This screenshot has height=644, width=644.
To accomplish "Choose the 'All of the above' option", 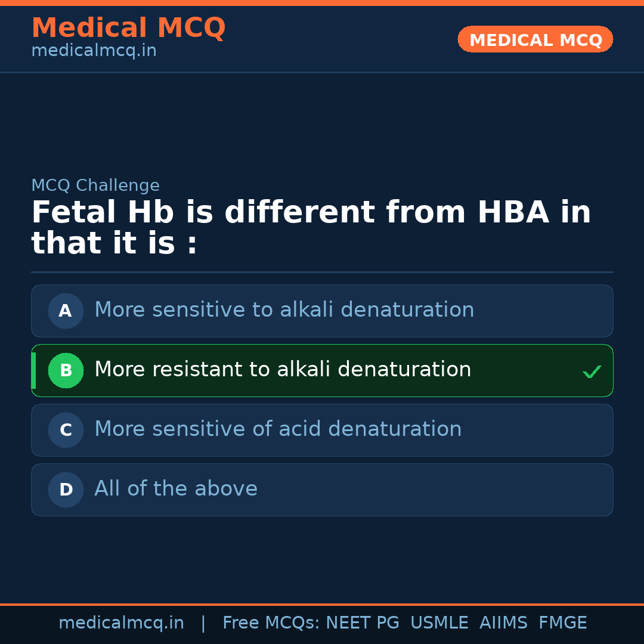I will pyautogui.click(x=176, y=489).
